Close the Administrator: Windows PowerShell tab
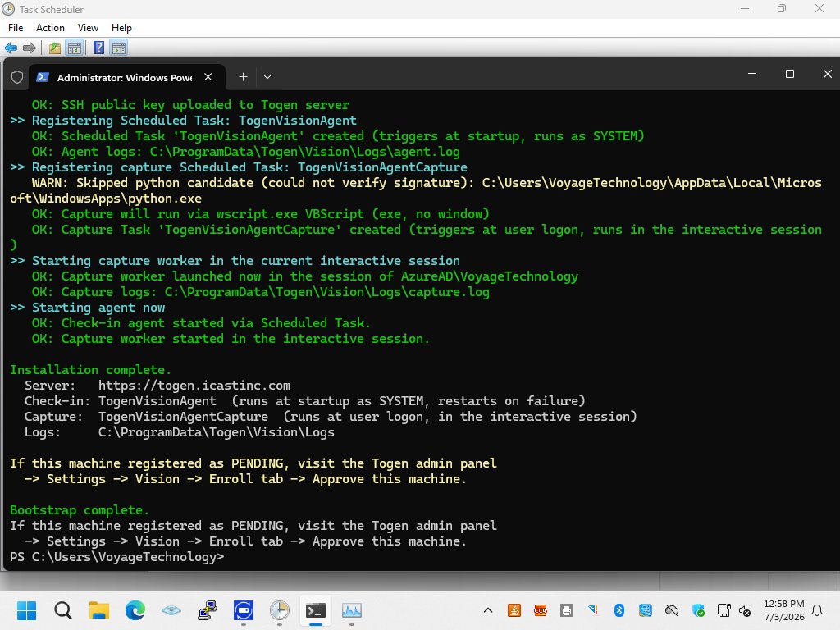 click(x=208, y=77)
